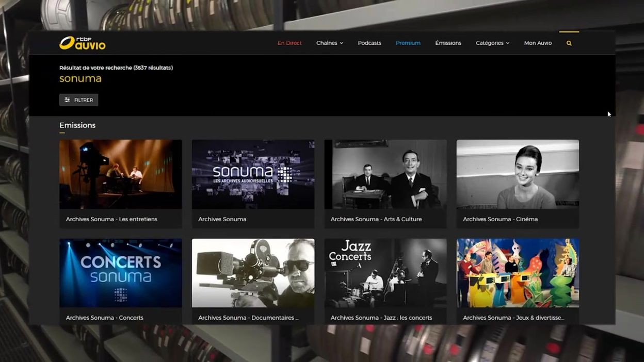Open Archives Sonuma - Documentaires thumbnail
644x362 pixels.
click(x=253, y=273)
